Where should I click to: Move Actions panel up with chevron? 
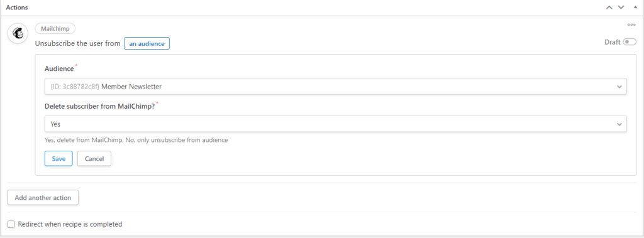(x=609, y=8)
